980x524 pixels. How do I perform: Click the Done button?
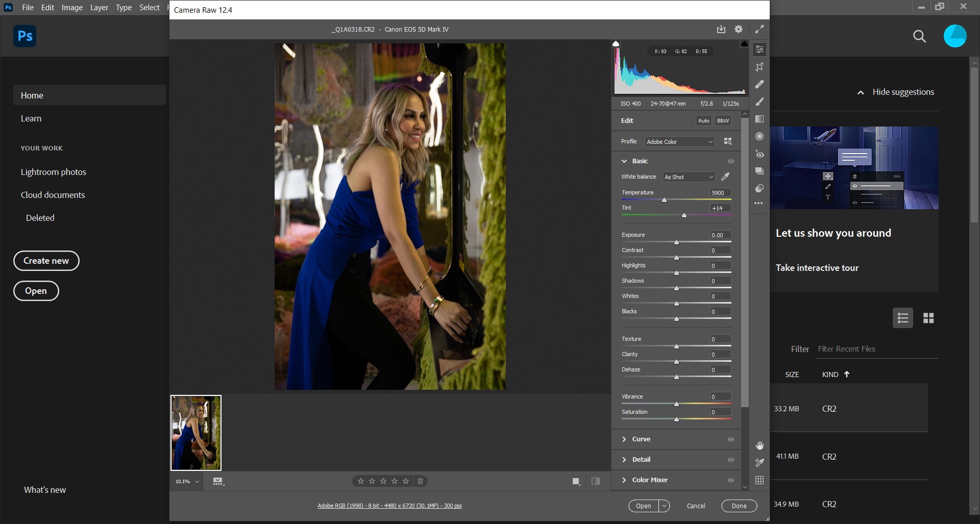[x=739, y=506]
